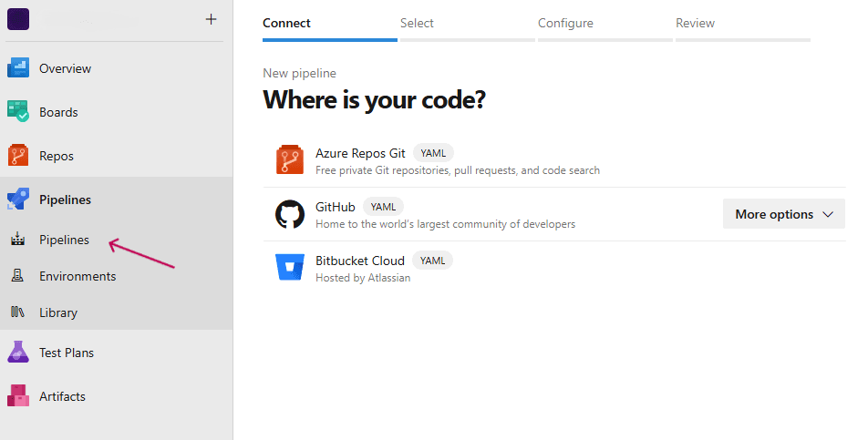Open Boards via its sidebar icon
Viewport: 868px width, 440px height.
[17, 112]
